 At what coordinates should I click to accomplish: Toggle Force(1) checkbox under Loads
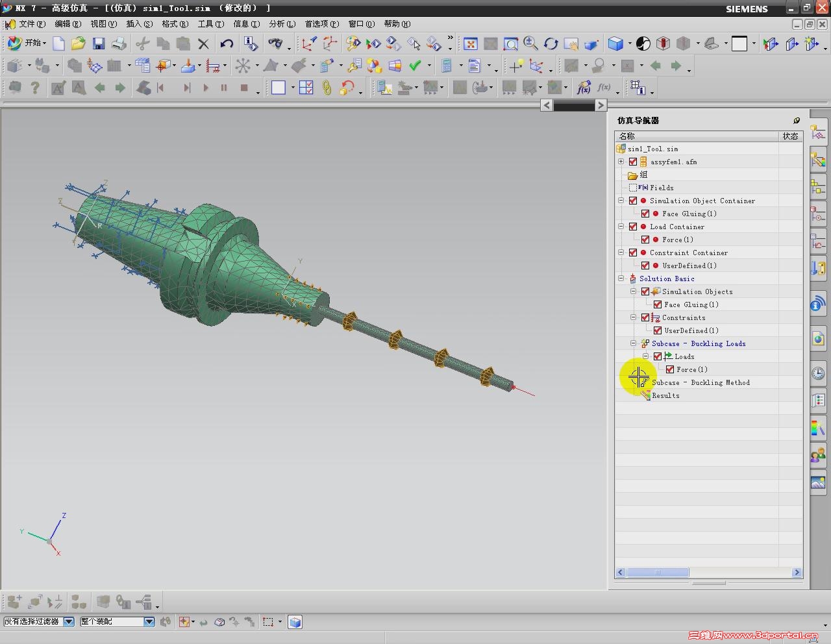(670, 369)
